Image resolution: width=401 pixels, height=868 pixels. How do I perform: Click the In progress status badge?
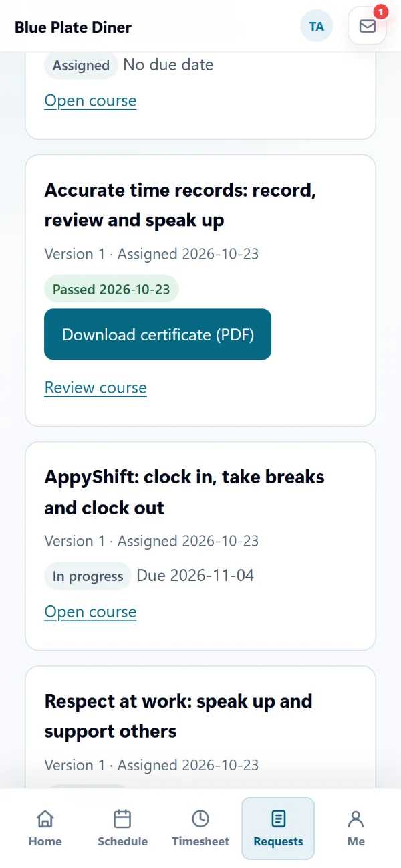click(x=88, y=576)
